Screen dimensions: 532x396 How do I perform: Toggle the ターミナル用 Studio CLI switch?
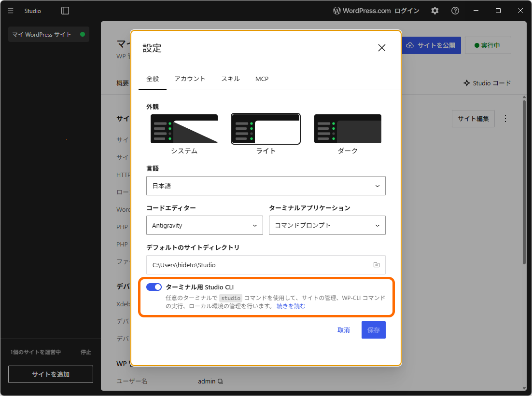click(154, 287)
